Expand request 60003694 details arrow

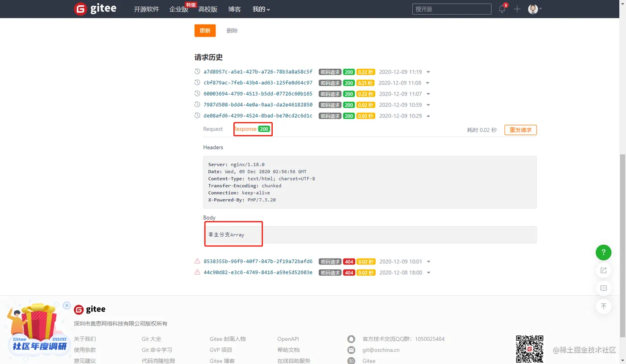click(x=428, y=94)
